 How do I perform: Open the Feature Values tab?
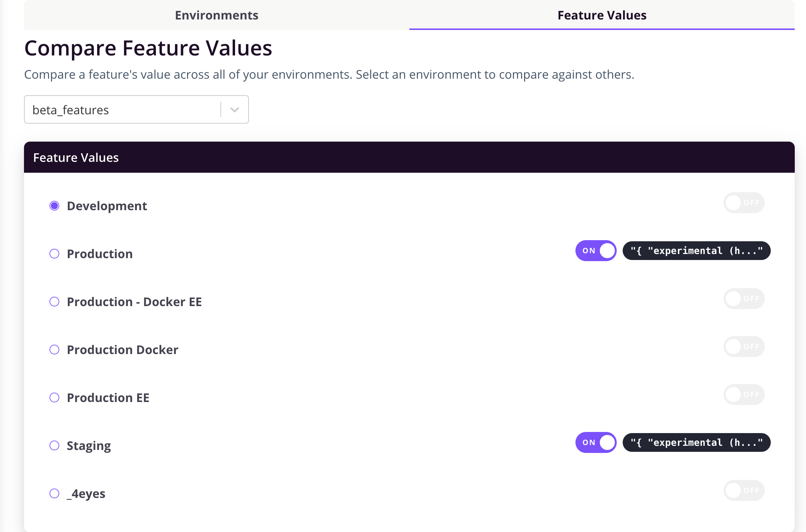click(x=602, y=15)
